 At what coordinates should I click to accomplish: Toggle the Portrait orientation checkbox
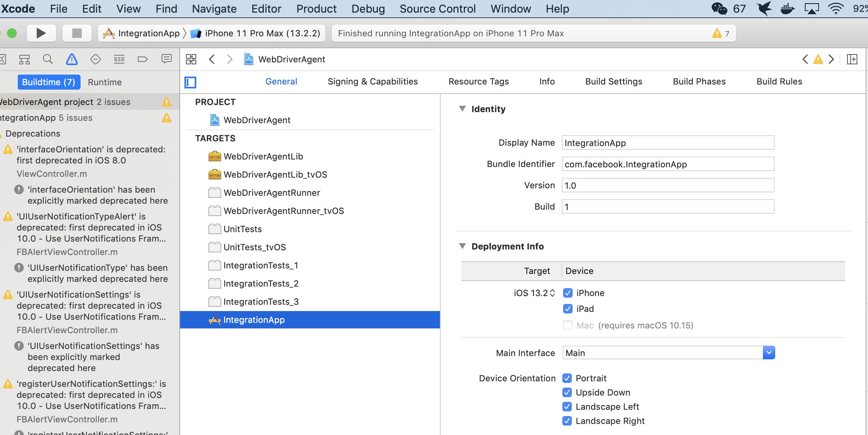[x=567, y=378]
